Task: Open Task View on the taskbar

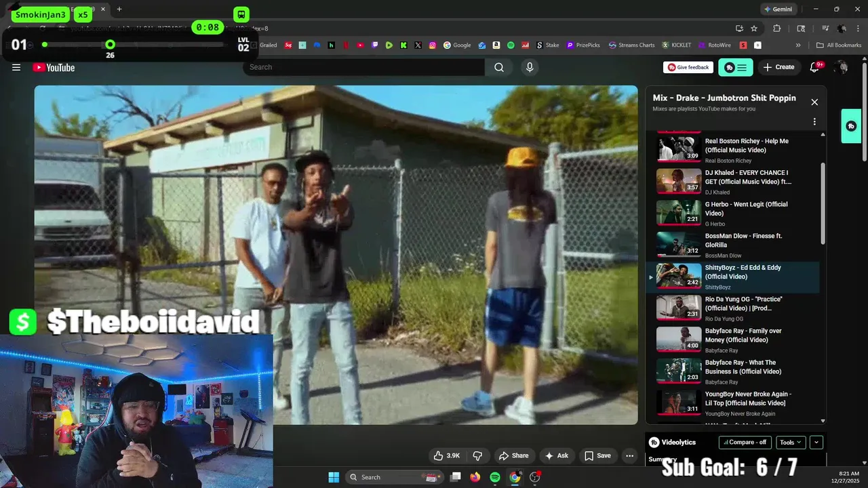Action: tap(456, 477)
